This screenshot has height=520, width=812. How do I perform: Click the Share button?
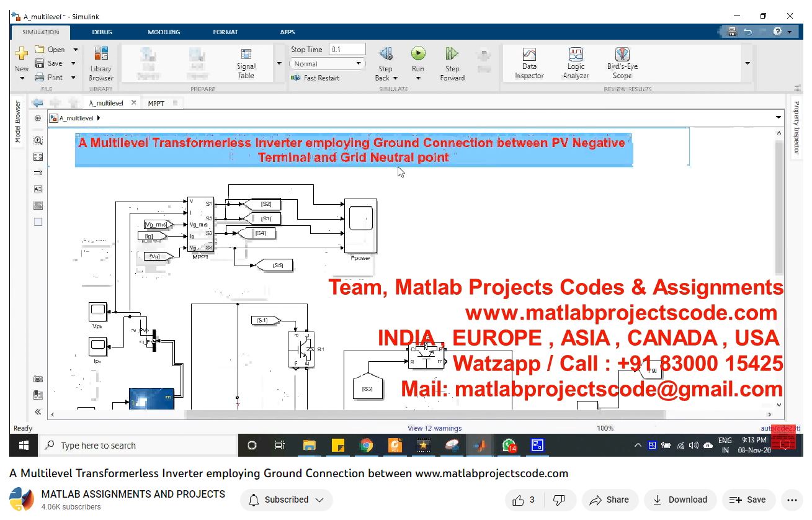609,500
